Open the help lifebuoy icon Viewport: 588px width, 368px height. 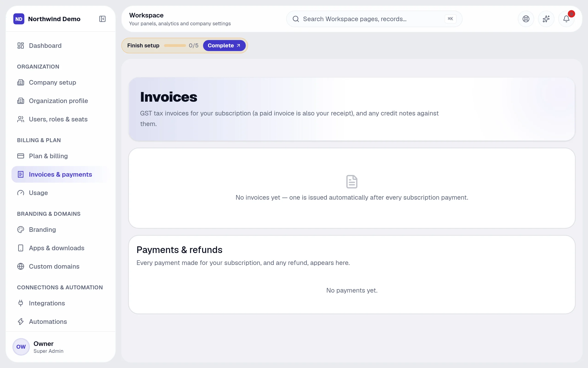click(526, 19)
